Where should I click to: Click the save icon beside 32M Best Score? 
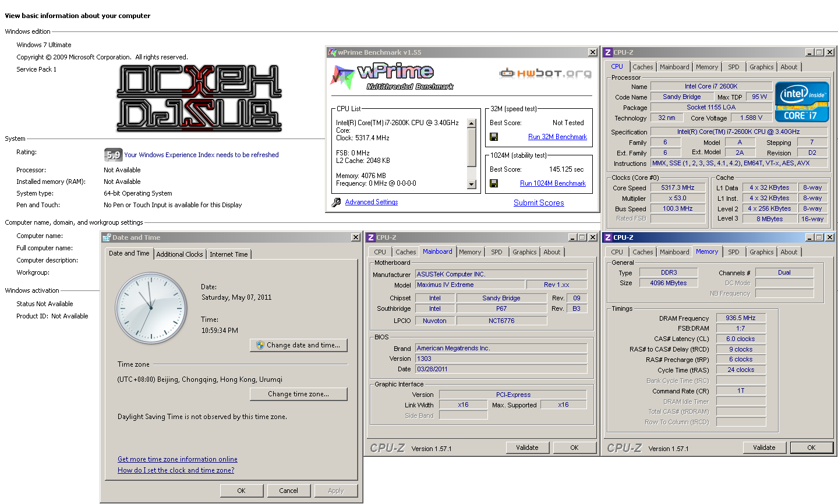coord(494,137)
